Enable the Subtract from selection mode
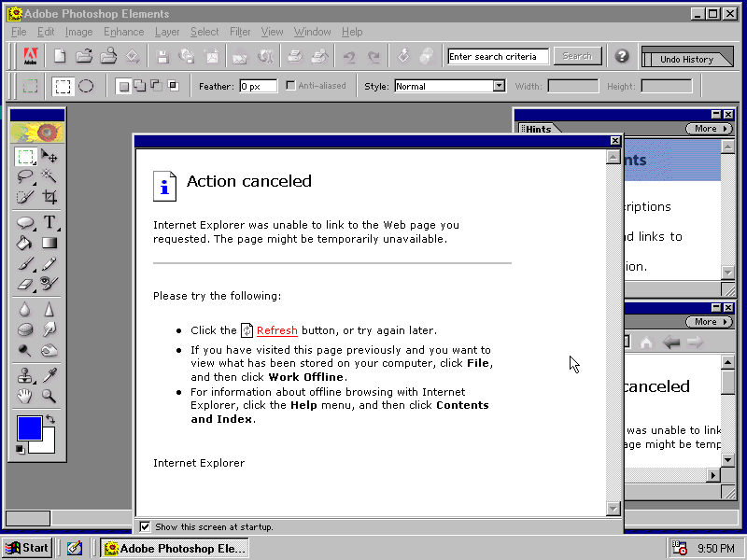 156,86
